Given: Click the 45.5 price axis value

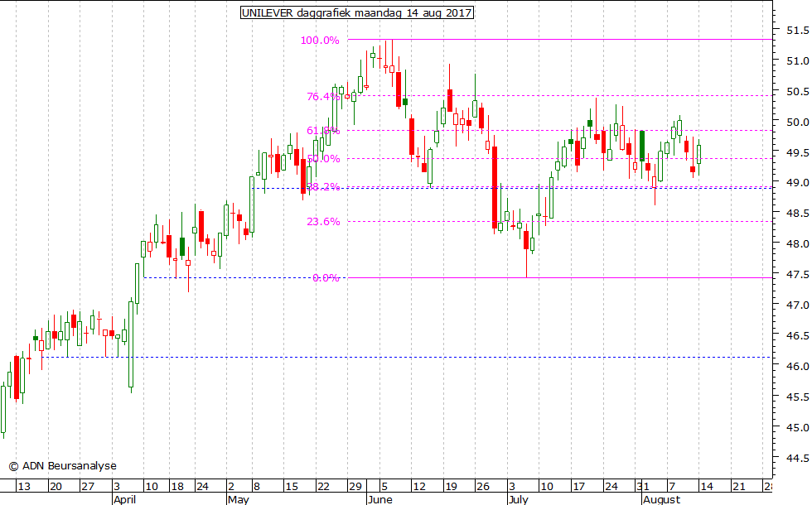Looking at the screenshot, I should tap(797, 397).
